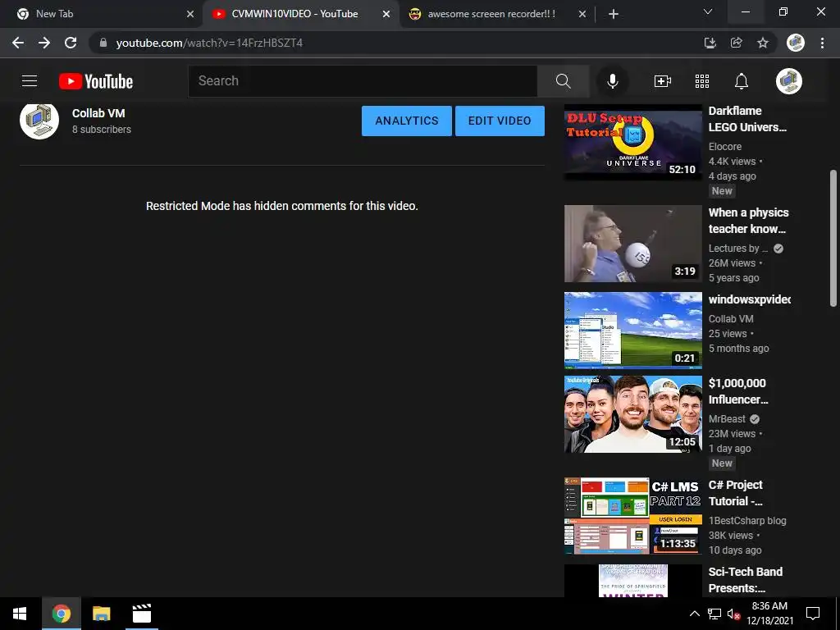The width and height of the screenshot is (840, 630).
Task: Close the New Tab tab
Action: (190, 14)
